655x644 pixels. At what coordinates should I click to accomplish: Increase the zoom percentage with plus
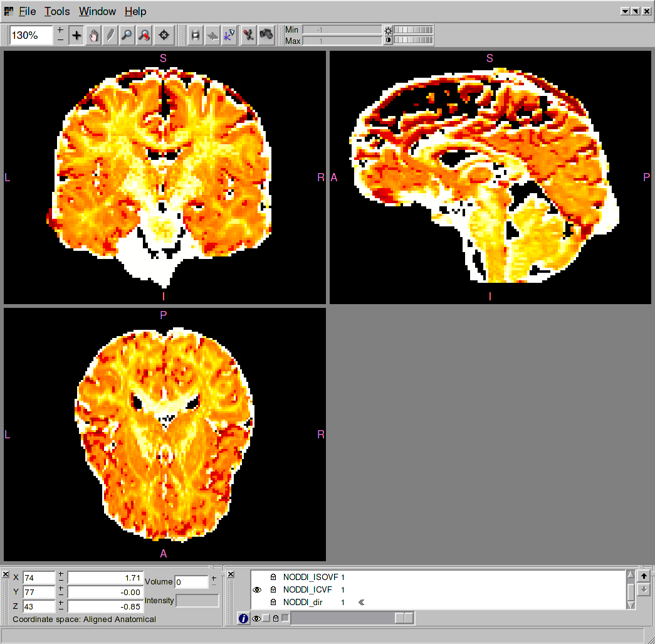(60, 30)
